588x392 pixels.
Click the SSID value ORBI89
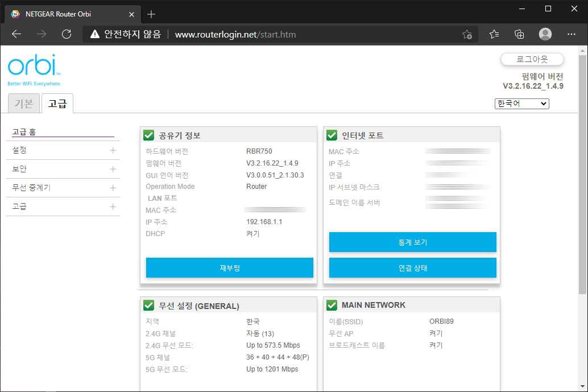(x=441, y=321)
